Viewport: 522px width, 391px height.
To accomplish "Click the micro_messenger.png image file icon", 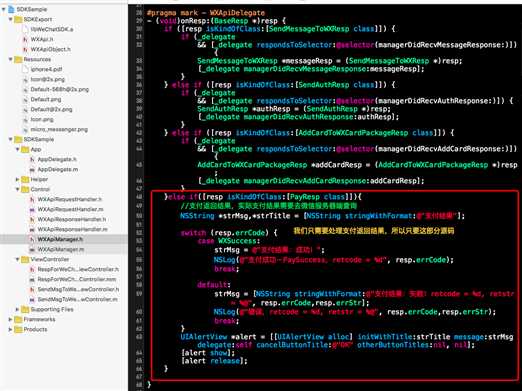I will [25, 129].
